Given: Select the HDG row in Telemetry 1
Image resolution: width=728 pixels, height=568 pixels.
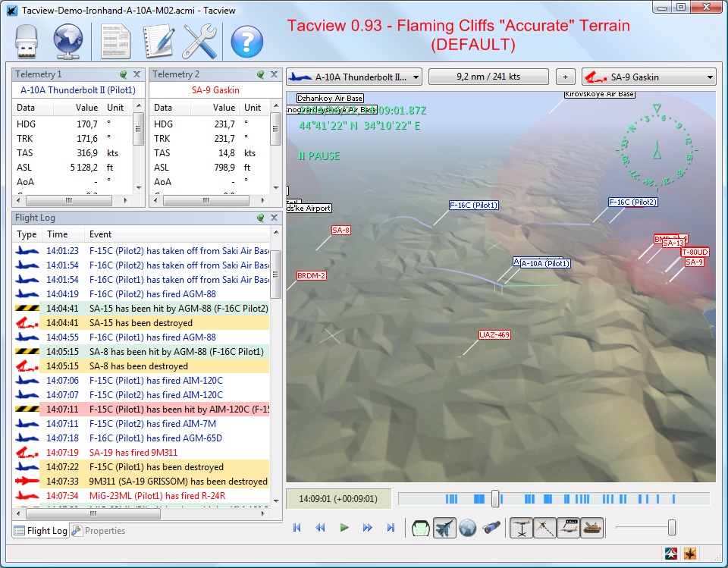Looking at the screenshot, I should (73, 124).
